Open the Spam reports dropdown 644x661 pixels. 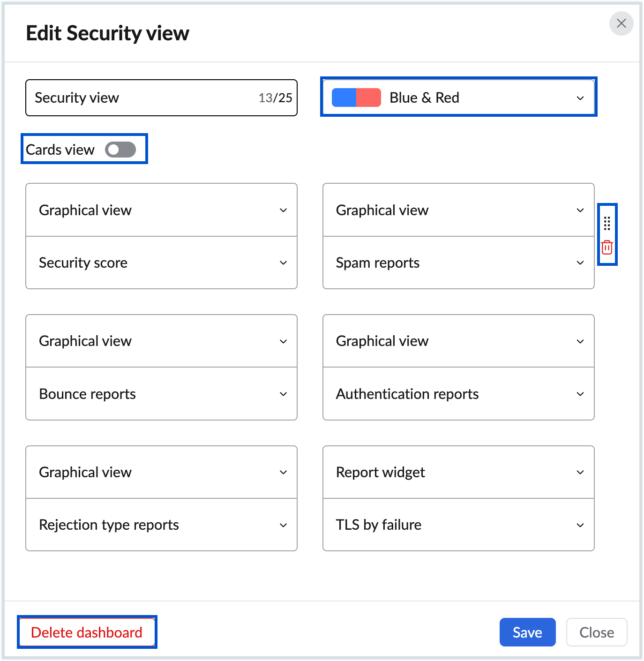pos(458,263)
